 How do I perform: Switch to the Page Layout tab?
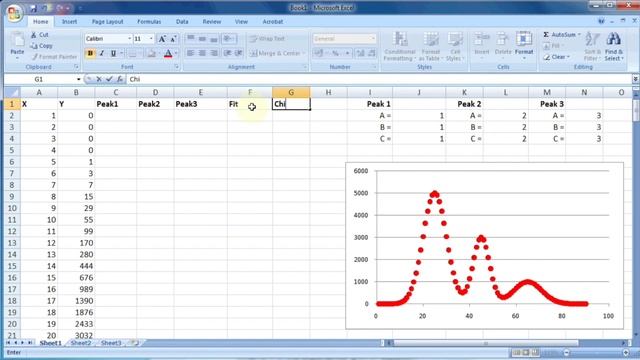107,22
